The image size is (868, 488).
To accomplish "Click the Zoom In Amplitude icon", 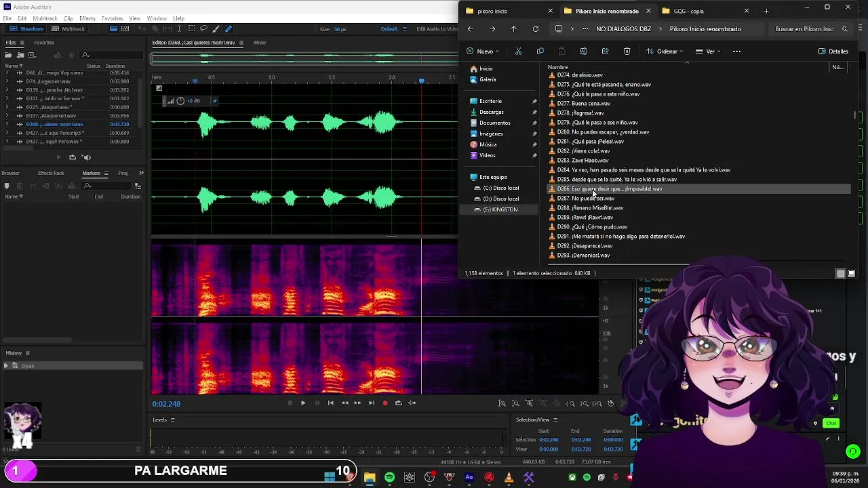I will pos(502,403).
